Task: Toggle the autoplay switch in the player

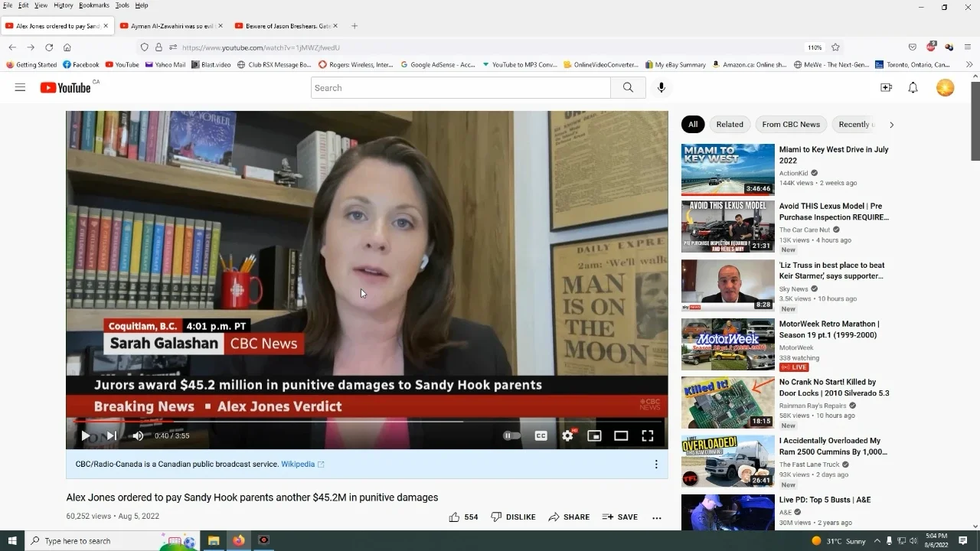Action: click(x=511, y=435)
